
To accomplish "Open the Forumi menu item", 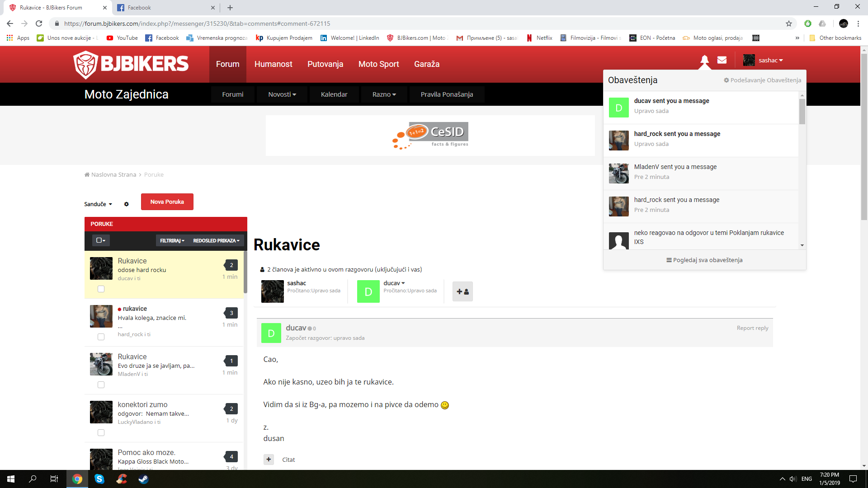I will click(233, 94).
